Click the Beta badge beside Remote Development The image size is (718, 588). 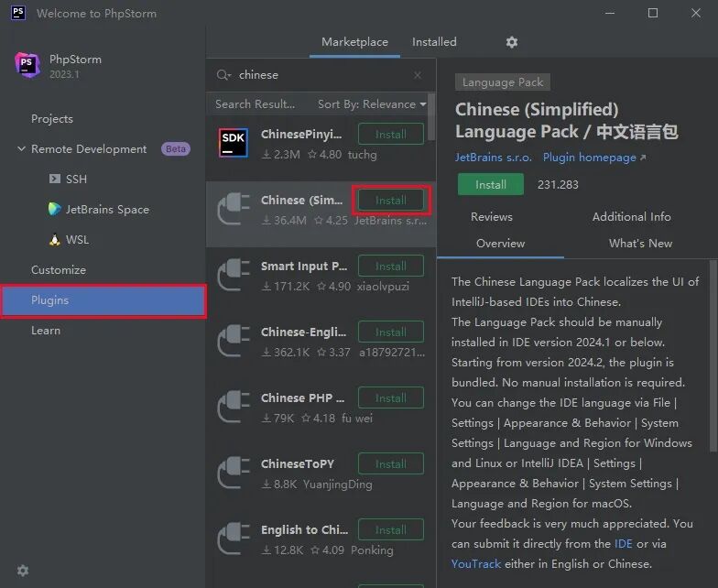(176, 148)
